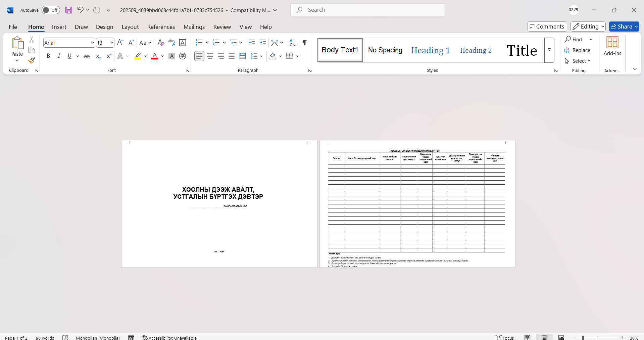Click the Save icon in title bar
Screen dimensions: 644x340
(69, 10)
